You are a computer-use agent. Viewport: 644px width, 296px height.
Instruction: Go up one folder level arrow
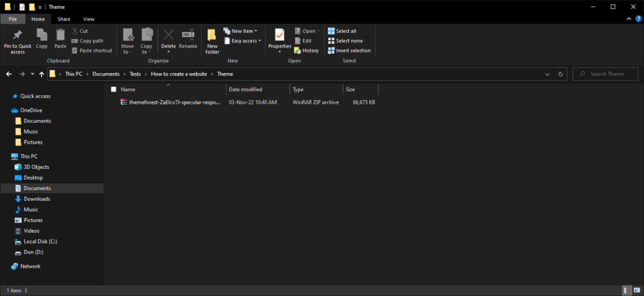pyautogui.click(x=42, y=74)
